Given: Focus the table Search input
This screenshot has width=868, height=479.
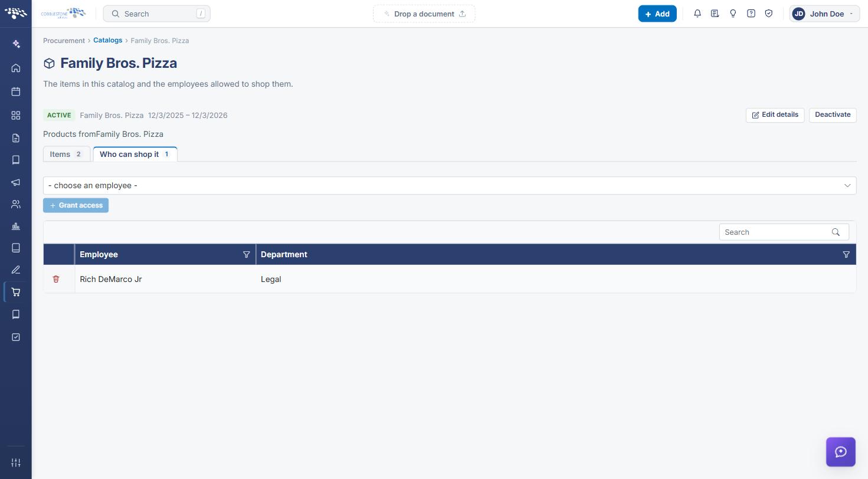Looking at the screenshot, I should (x=776, y=232).
